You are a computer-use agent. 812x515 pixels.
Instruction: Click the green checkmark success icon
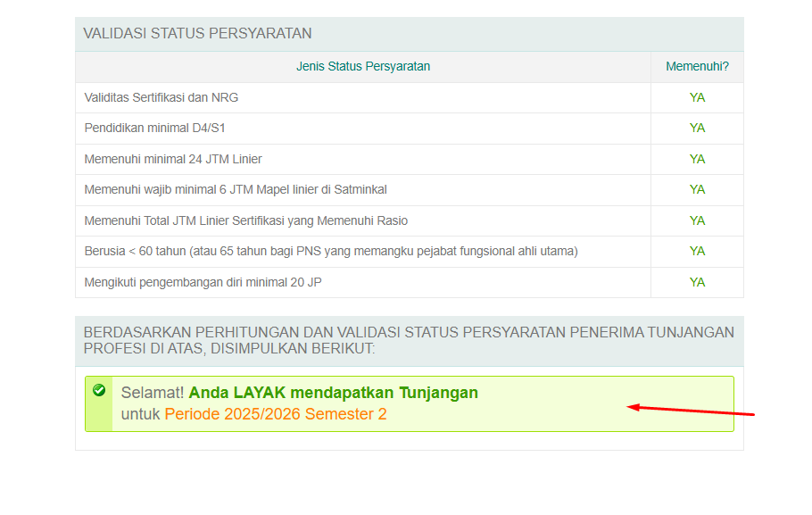coord(99,390)
